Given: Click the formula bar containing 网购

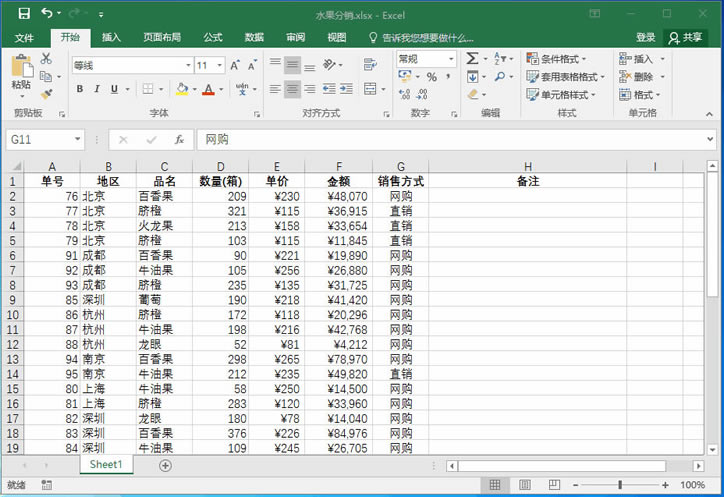Looking at the screenshot, I should [x=450, y=139].
